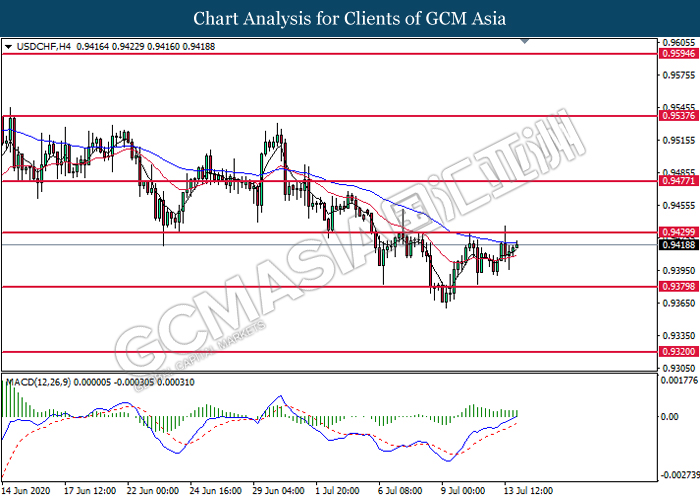Click the 9 Jul 00:00 time label

[463, 491]
